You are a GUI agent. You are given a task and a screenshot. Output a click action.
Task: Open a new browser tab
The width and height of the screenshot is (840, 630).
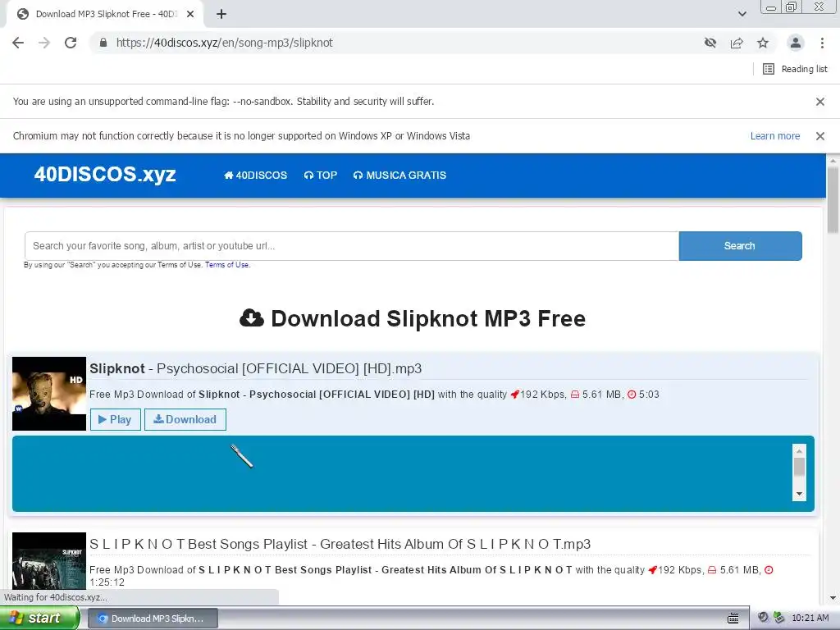(x=221, y=14)
